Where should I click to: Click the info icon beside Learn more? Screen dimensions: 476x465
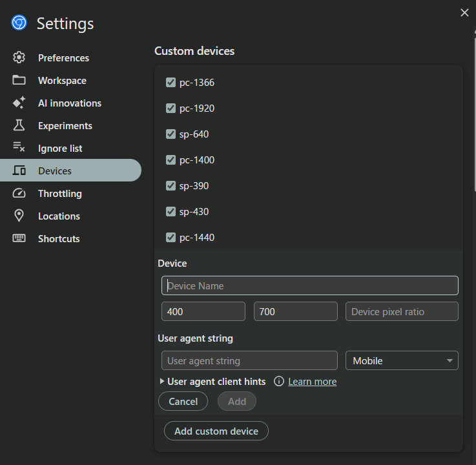[x=278, y=381]
